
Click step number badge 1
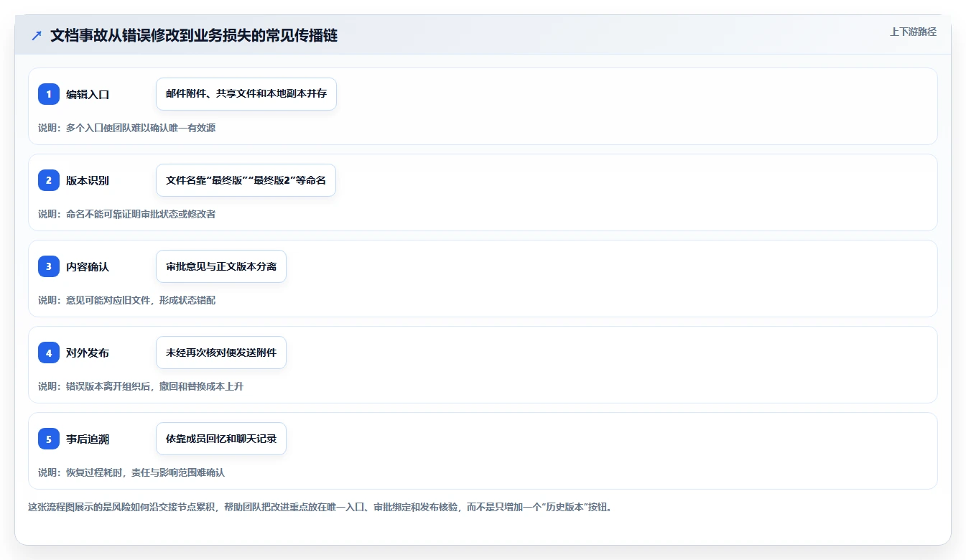[49, 94]
